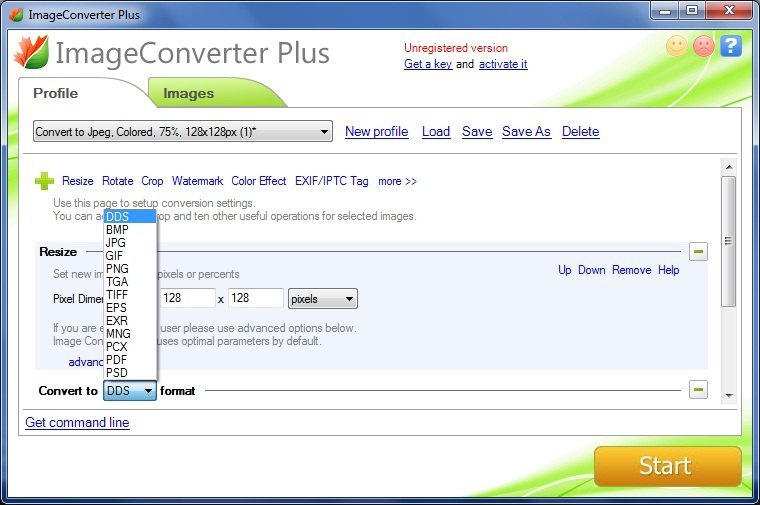Add a Crop operation

coord(152,181)
